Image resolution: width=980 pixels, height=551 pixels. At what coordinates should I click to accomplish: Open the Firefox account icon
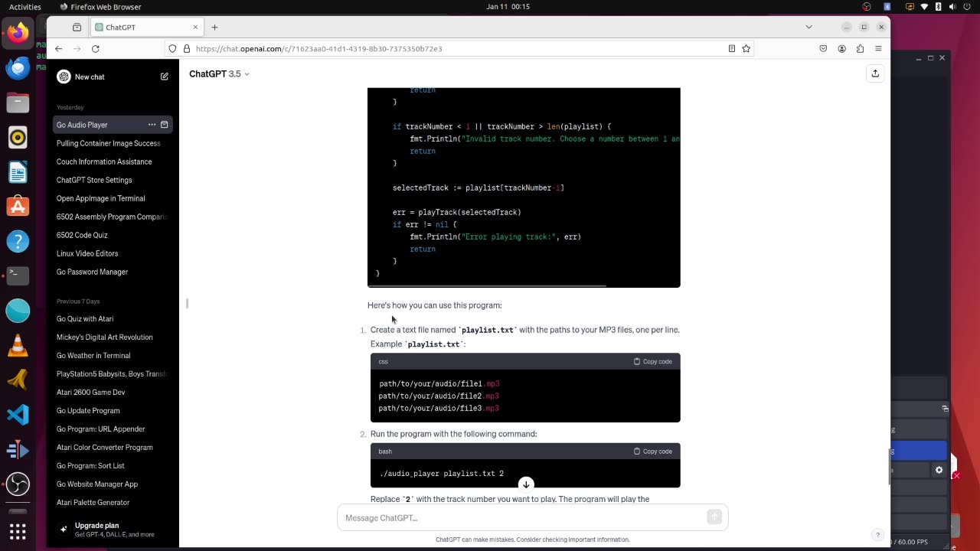pos(841,48)
